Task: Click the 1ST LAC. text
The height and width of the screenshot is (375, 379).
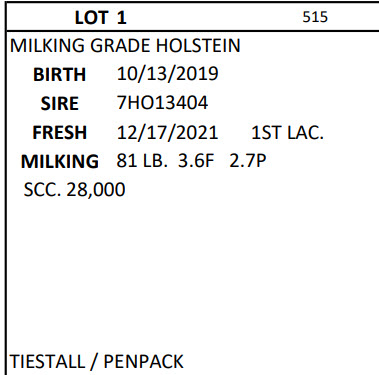Action: coord(287,132)
